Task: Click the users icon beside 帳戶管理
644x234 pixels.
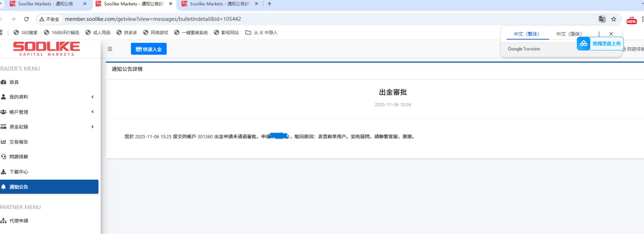Action: (4, 112)
